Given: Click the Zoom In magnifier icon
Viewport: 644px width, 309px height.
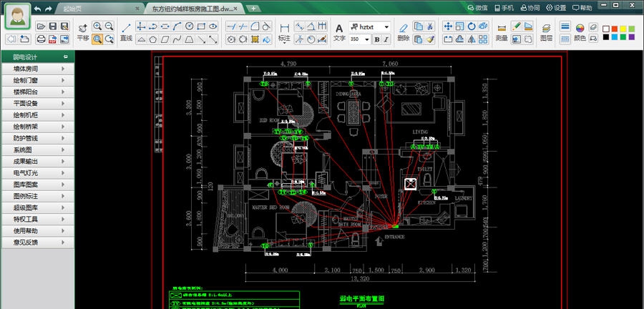Looking at the screenshot, I should (97, 26).
